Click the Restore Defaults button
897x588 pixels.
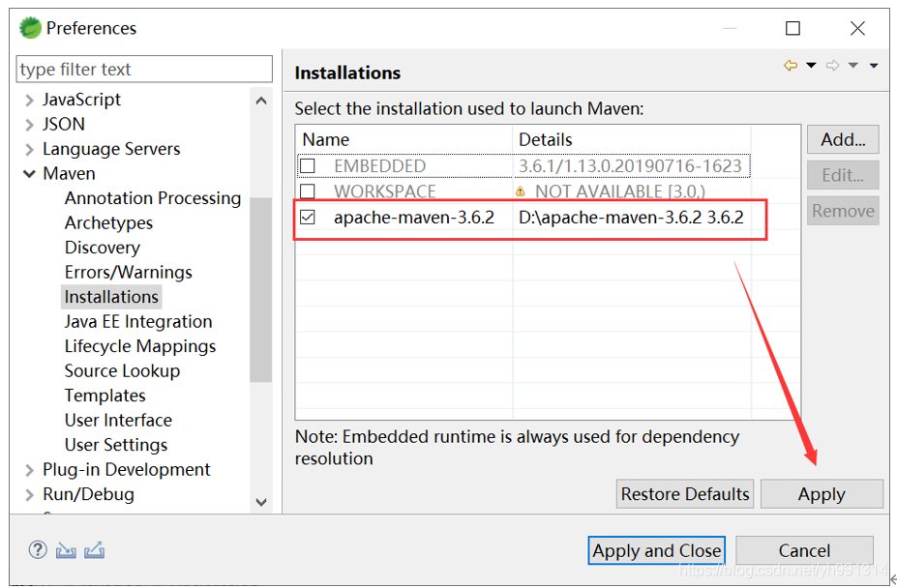coord(685,493)
